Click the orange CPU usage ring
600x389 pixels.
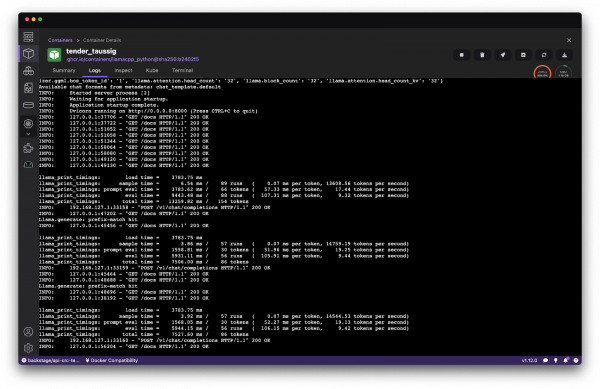click(x=542, y=73)
